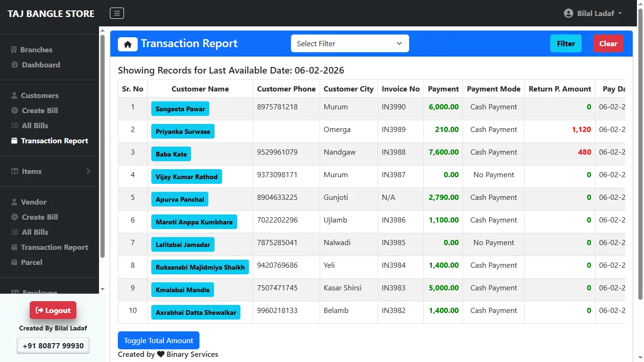This screenshot has width=644, height=362.
Task: Click the user avatar icon in top bar
Action: pyautogui.click(x=569, y=13)
